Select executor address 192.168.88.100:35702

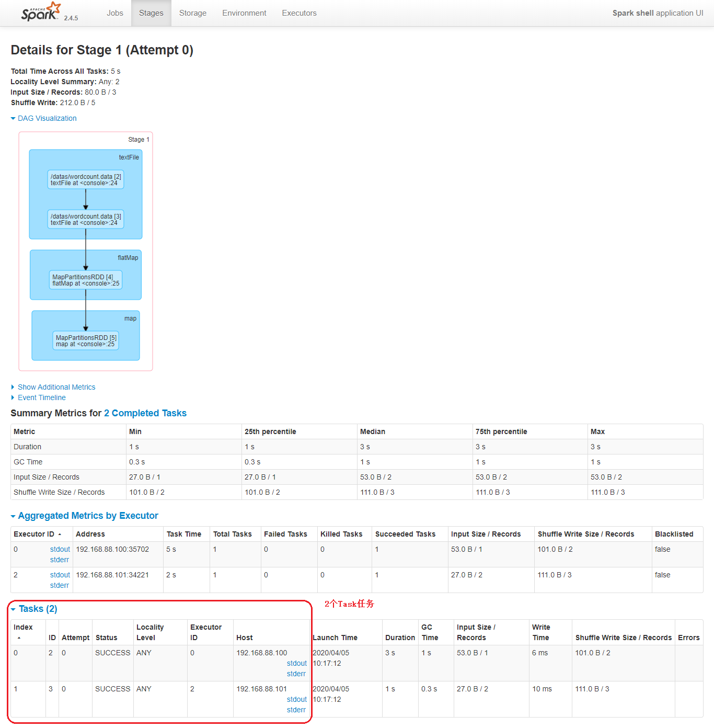(112, 549)
